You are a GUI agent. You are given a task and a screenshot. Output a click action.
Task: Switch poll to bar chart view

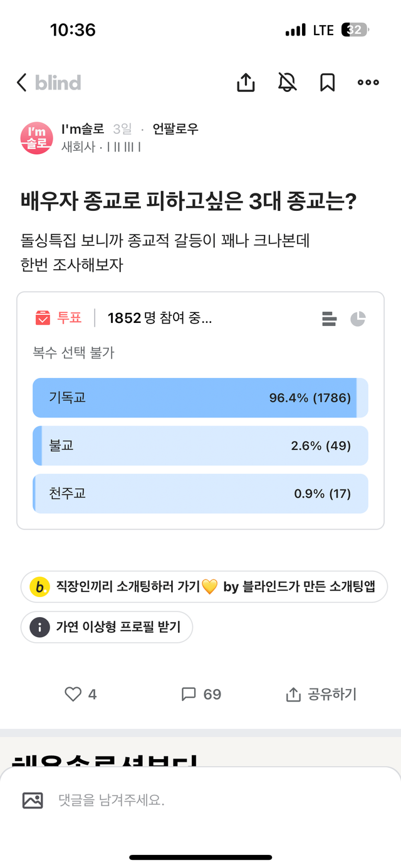[x=329, y=319]
